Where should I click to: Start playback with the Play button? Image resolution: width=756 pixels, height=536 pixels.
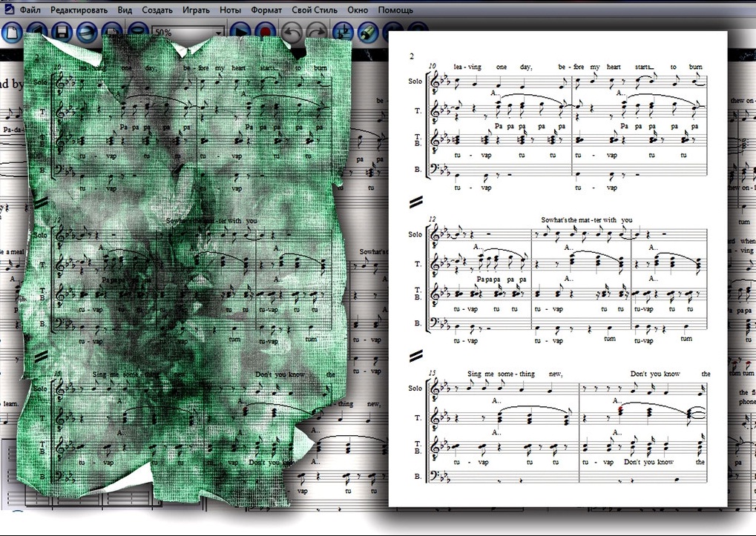click(x=240, y=32)
